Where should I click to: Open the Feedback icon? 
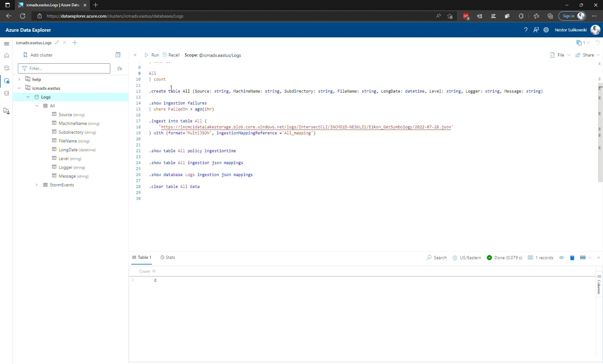536,30
